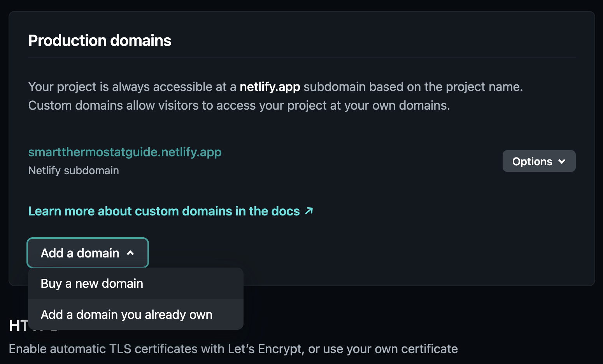Click the divider line below Production domains
This screenshot has height=364, width=603.
[x=301, y=58]
